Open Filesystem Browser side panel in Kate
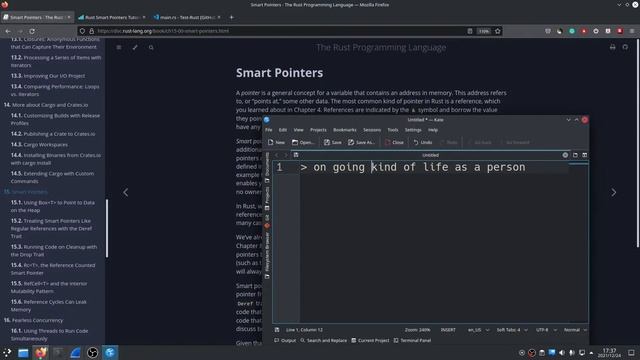 267,255
